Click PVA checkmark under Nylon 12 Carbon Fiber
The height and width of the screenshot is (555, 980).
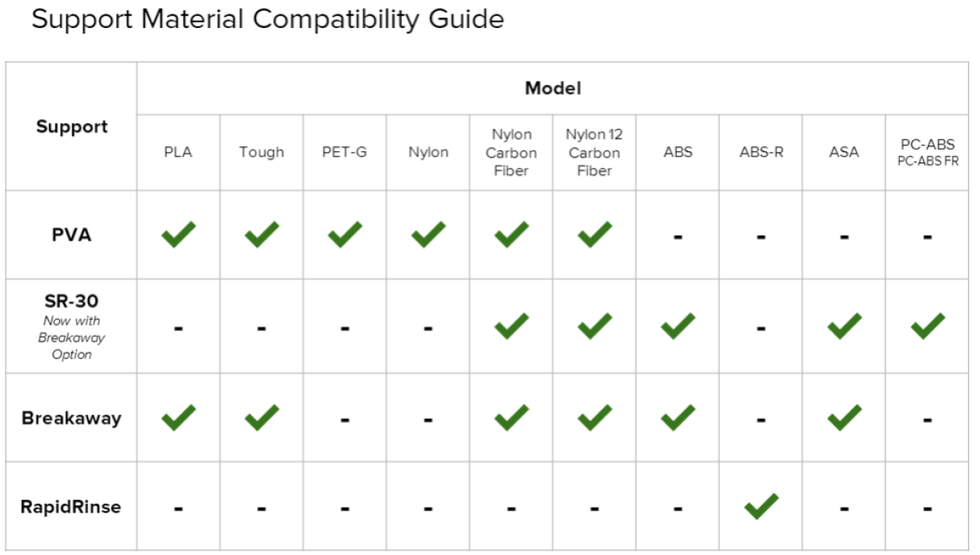[594, 234]
